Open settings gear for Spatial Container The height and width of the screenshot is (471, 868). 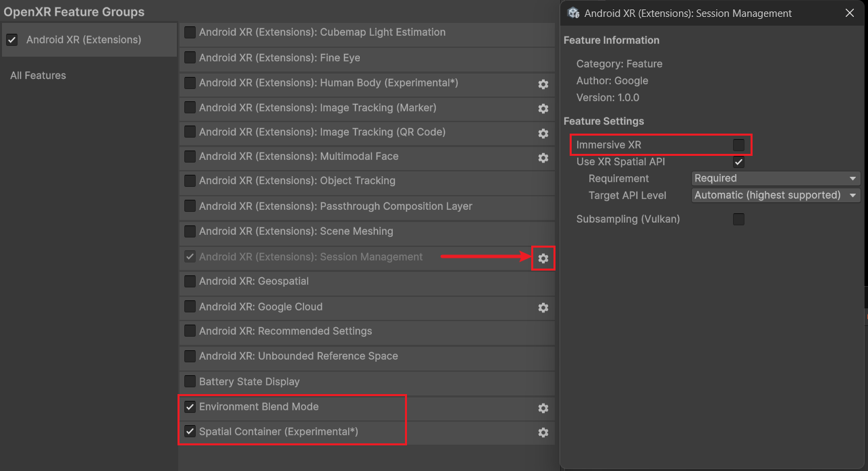[543, 433]
